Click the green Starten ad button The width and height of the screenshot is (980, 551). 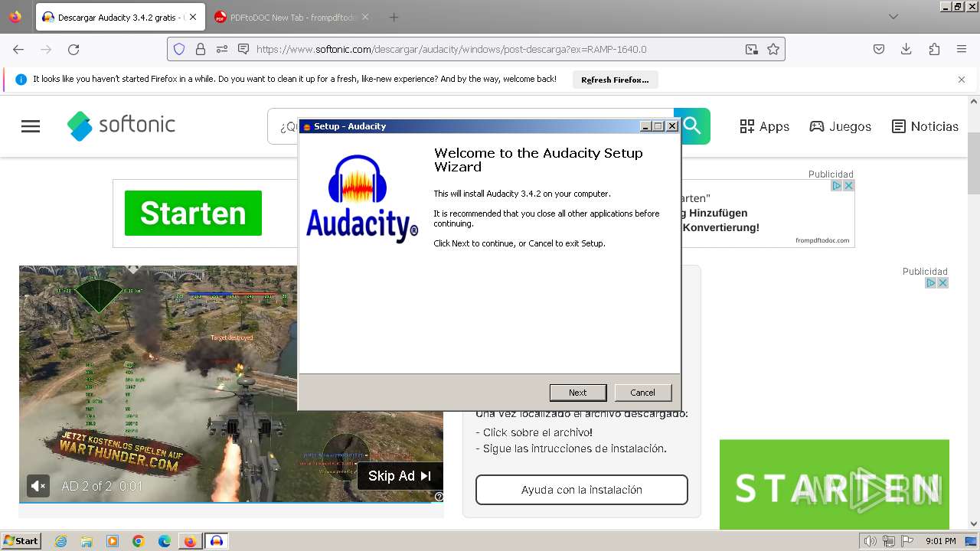coord(193,213)
